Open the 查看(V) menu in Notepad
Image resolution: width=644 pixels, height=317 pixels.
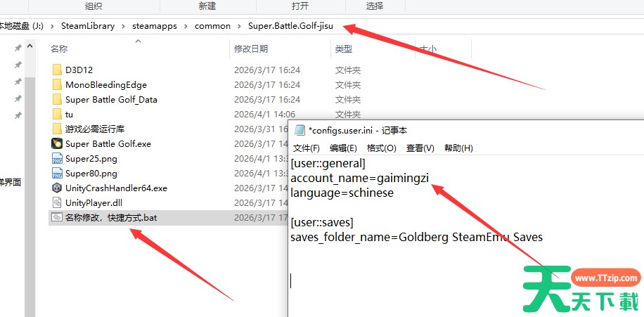[420, 148]
